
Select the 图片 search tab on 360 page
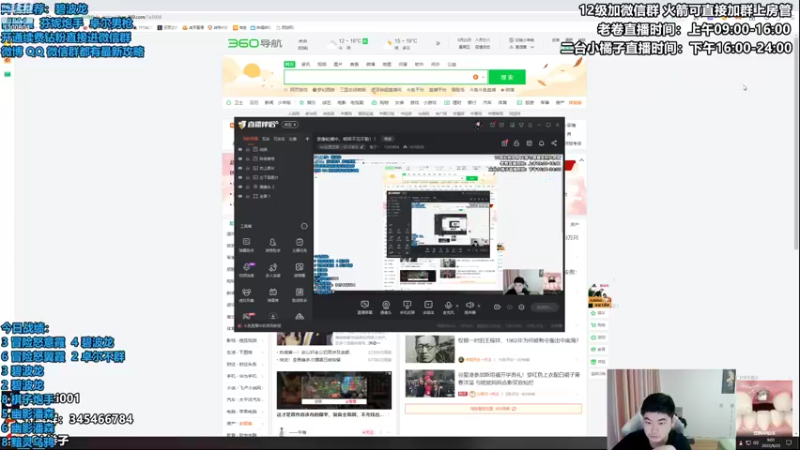[x=338, y=64]
